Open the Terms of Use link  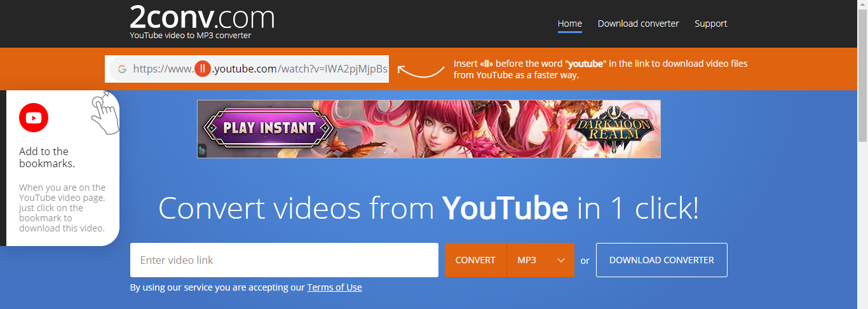(x=334, y=287)
